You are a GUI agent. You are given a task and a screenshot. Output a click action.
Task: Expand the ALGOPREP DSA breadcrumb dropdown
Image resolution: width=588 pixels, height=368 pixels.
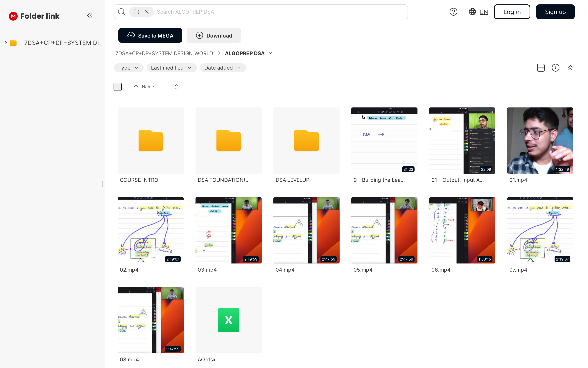click(270, 53)
